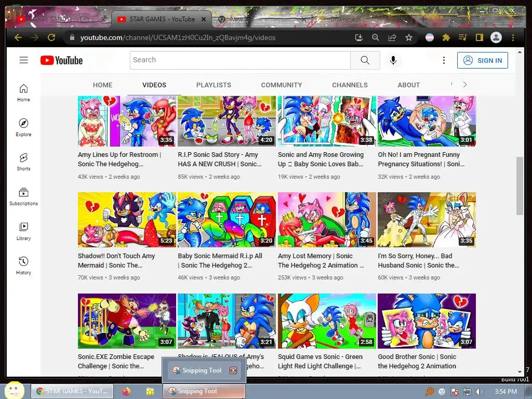
Task: Open 'I'm So Sorry, Honey' video title
Action: (418, 261)
